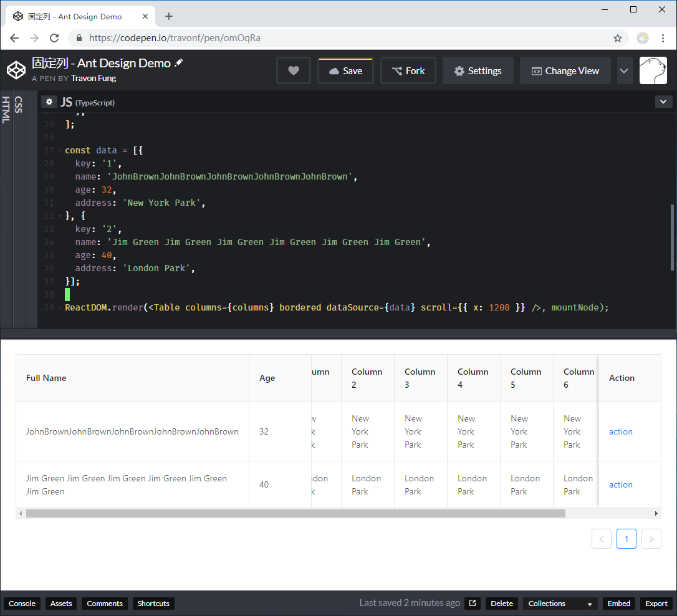
Task: Click the action link in John Brown's row
Action: tap(620, 431)
